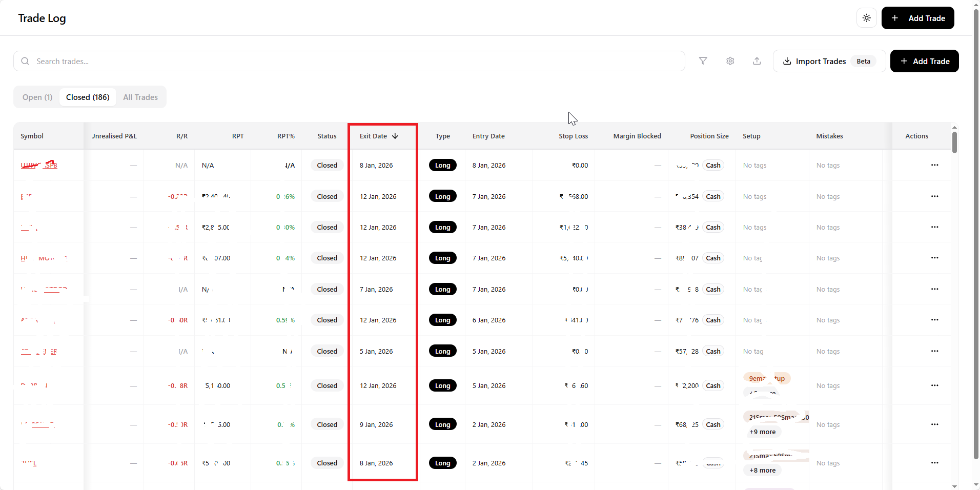Click the Exit Date sort arrow
980x490 pixels.
tap(395, 136)
